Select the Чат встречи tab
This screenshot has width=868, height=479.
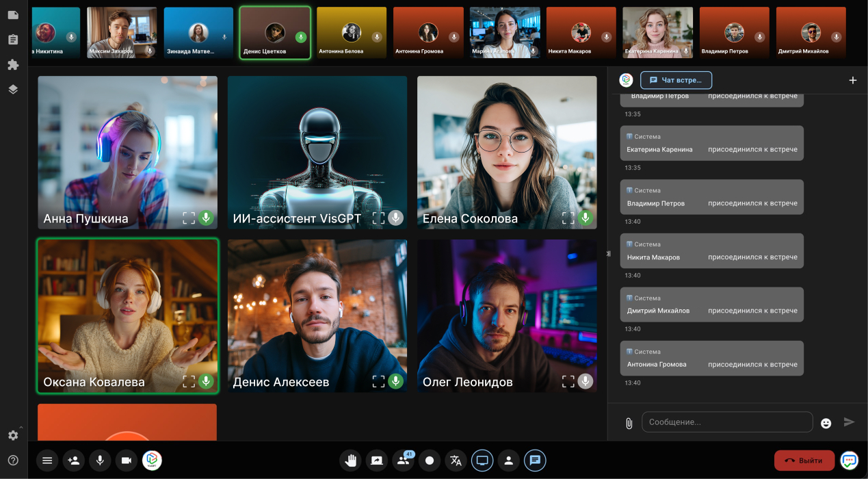coord(676,80)
